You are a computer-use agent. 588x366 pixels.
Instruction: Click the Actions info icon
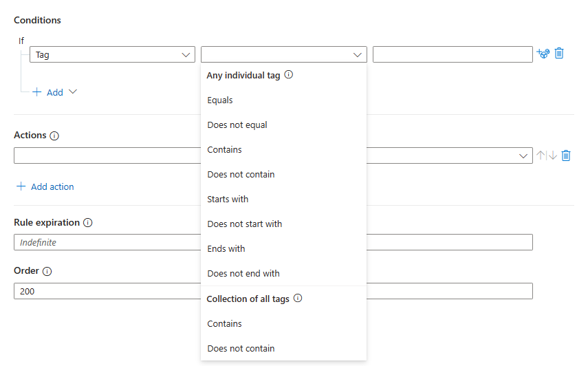point(55,136)
